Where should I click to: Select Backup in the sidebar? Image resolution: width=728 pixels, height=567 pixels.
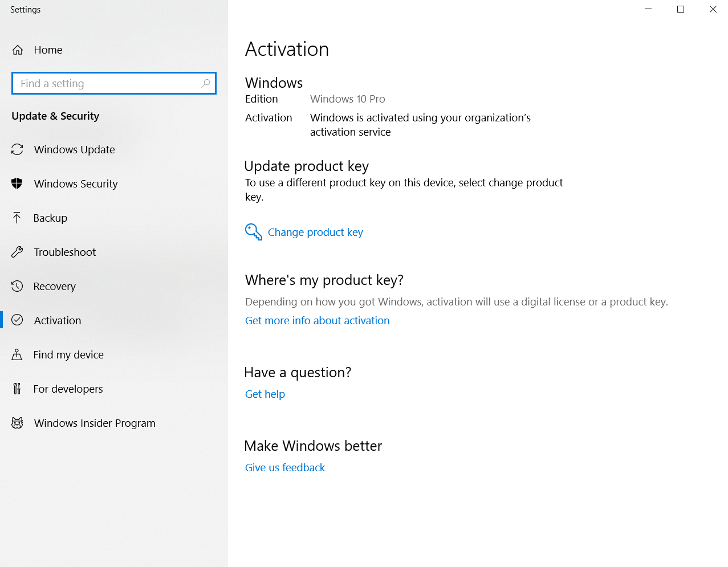(114, 218)
